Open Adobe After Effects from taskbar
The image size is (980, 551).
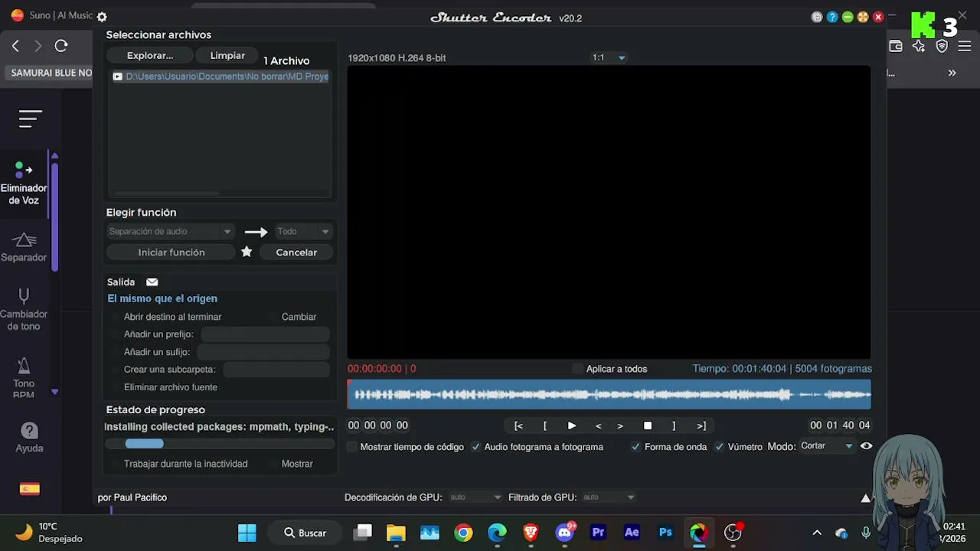click(632, 533)
